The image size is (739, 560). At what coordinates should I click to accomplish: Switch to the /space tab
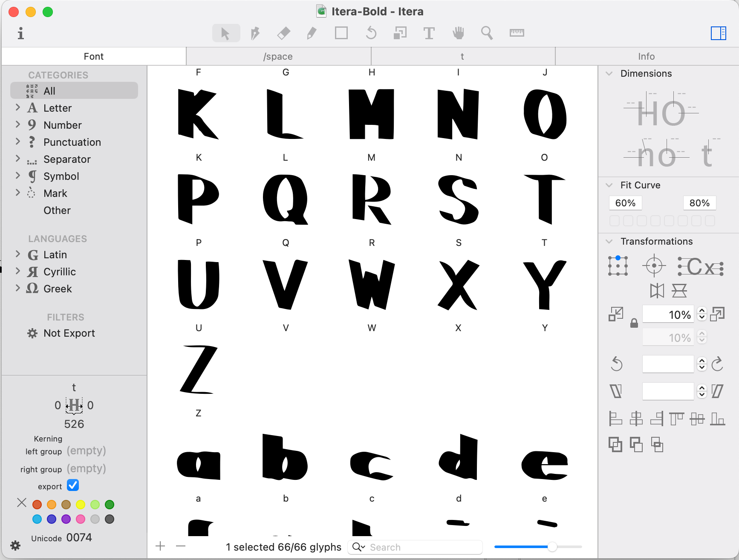(x=278, y=56)
